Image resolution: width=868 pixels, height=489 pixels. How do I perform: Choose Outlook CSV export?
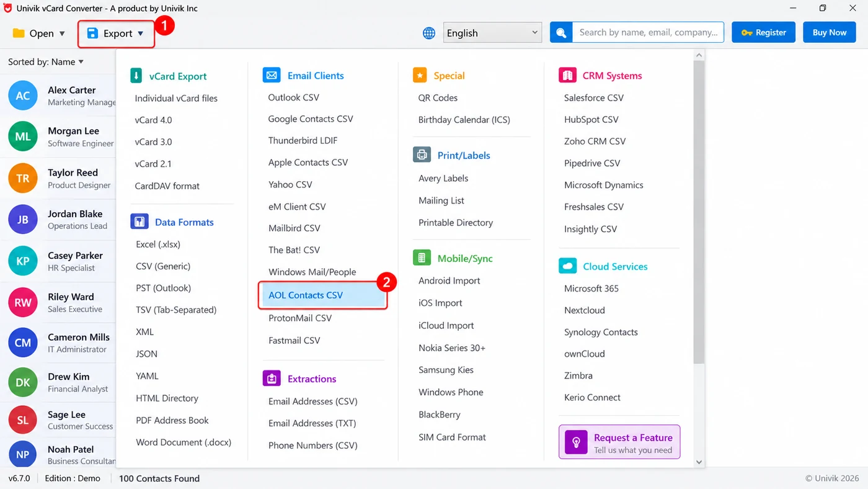click(x=294, y=97)
